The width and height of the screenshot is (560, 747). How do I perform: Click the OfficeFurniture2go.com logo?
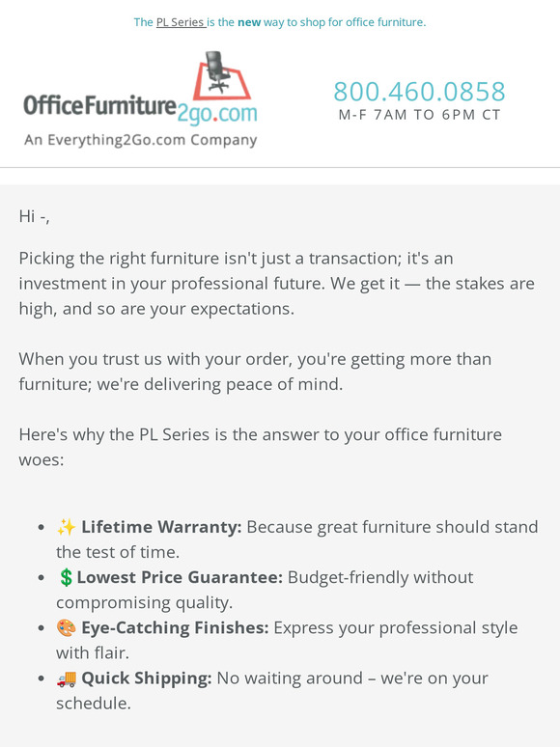141,99
